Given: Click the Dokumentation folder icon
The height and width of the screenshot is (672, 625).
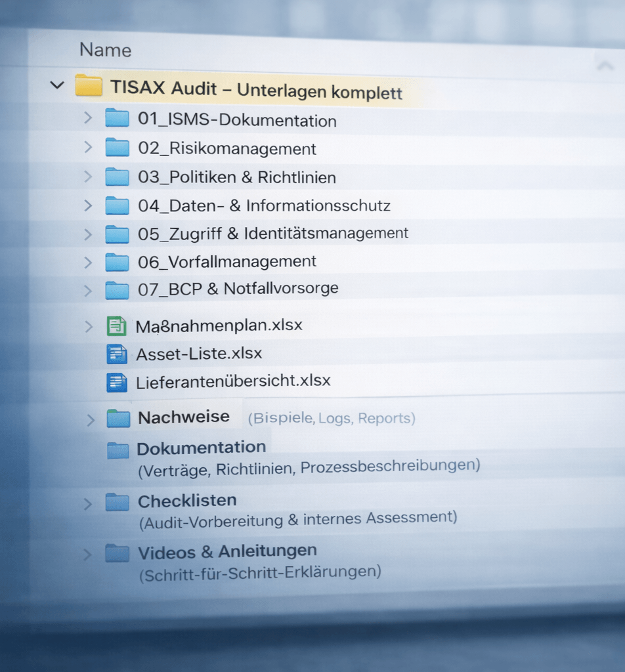Looking at the screenshot, I should 118,450.
